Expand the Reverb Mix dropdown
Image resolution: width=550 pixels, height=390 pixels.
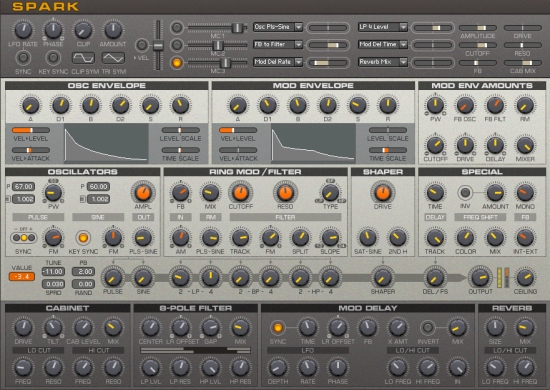click(382, 62)
